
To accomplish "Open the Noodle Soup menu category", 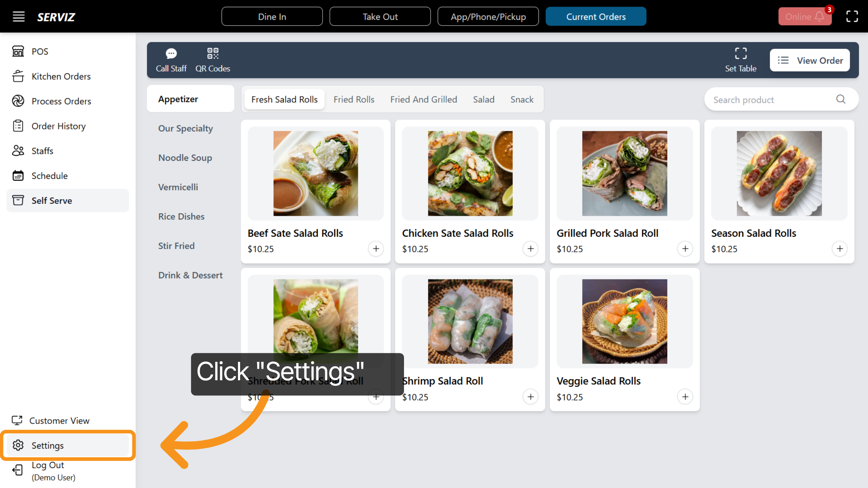I will (185, 158).
